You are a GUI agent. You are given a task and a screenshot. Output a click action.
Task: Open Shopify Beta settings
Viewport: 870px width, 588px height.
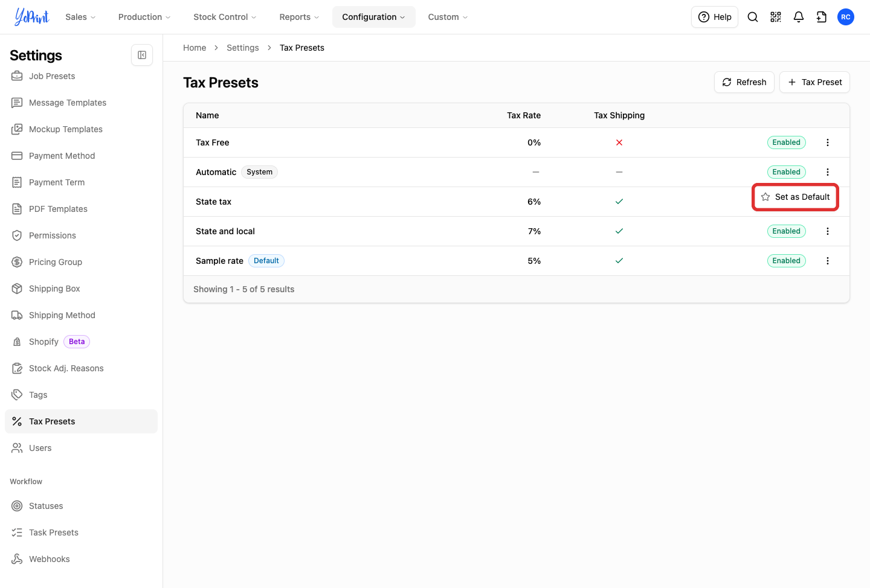coord(81,342)
